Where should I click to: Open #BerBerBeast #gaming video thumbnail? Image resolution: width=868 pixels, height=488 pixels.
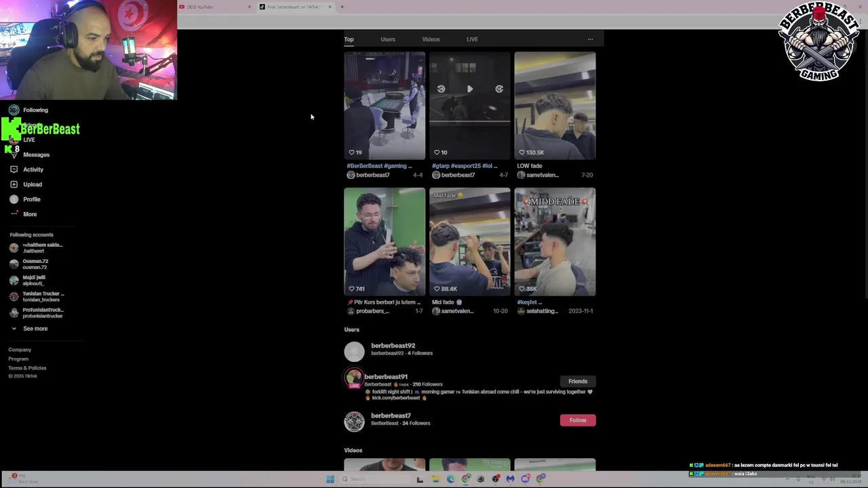click(x=384, y=106)
